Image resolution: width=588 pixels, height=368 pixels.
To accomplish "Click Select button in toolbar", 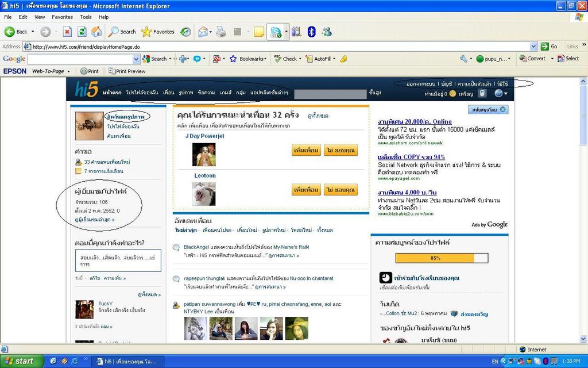I will click(568, 59).
